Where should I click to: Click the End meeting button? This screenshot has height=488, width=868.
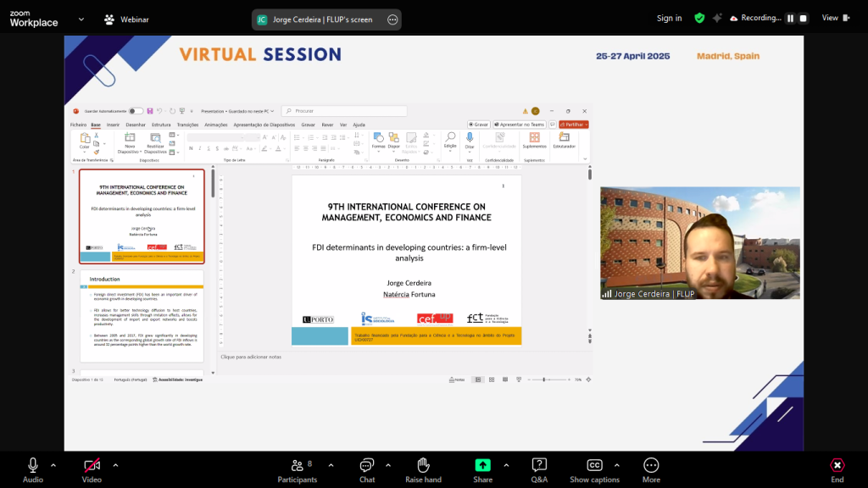[837, 465]
